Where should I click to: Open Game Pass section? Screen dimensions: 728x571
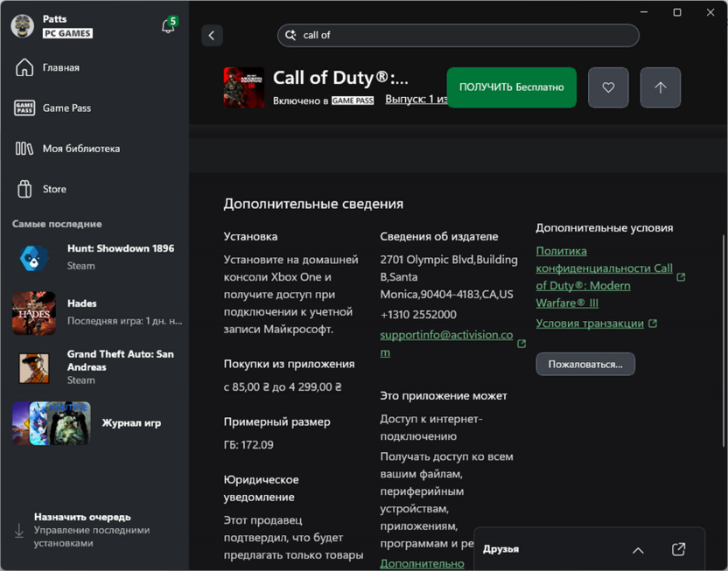click(x=66, y=108)
